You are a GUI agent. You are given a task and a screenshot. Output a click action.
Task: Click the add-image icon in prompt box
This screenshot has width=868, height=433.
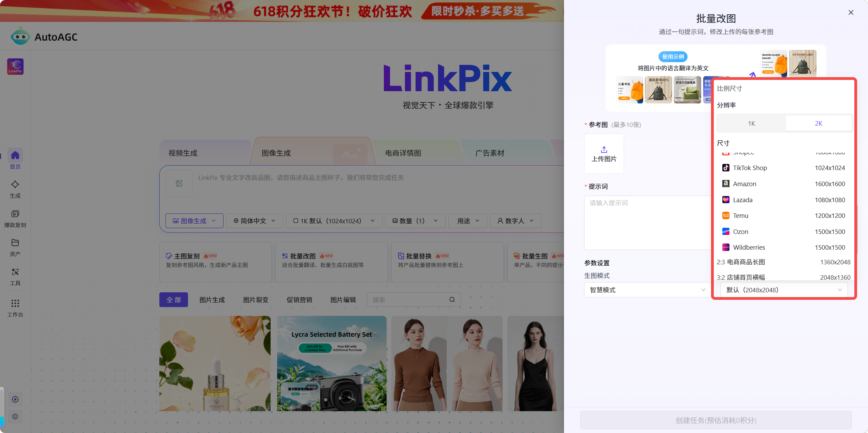[179, 183]
